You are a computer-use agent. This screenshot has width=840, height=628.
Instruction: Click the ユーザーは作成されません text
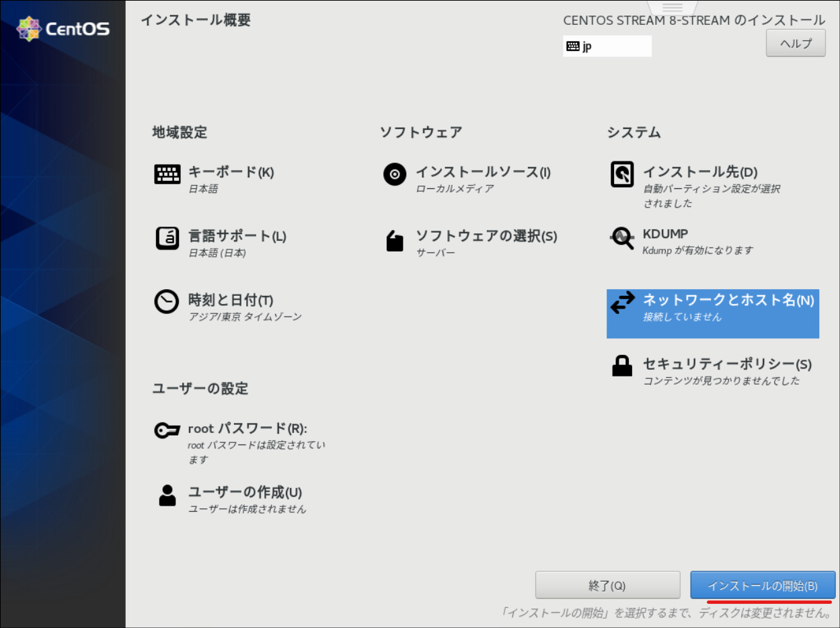point(247,509)
